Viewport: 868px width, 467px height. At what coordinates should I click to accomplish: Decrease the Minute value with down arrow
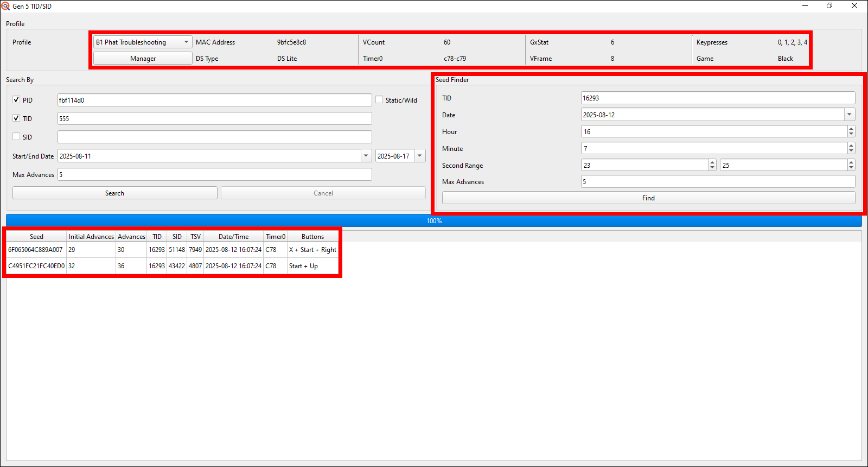(x=851, y=152)
